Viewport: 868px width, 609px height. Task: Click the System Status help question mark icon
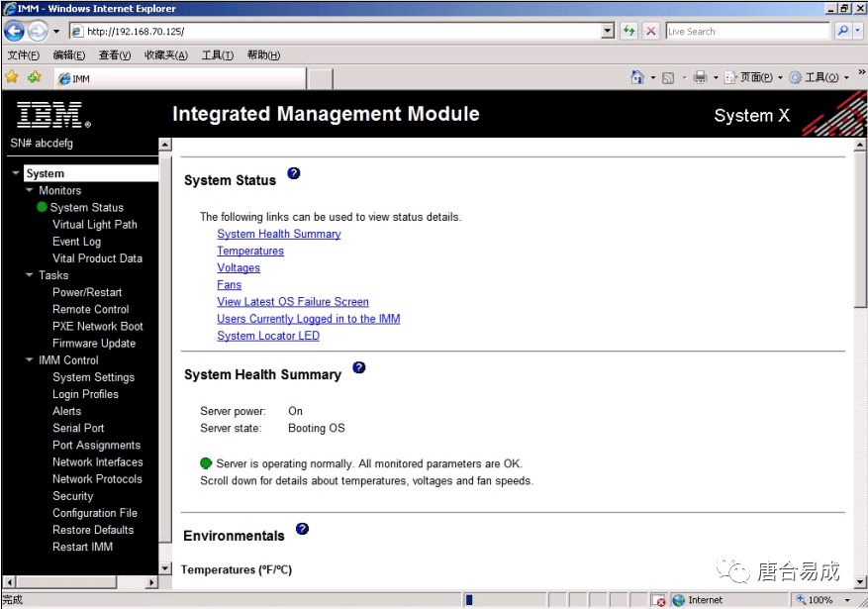click(294, 173)
